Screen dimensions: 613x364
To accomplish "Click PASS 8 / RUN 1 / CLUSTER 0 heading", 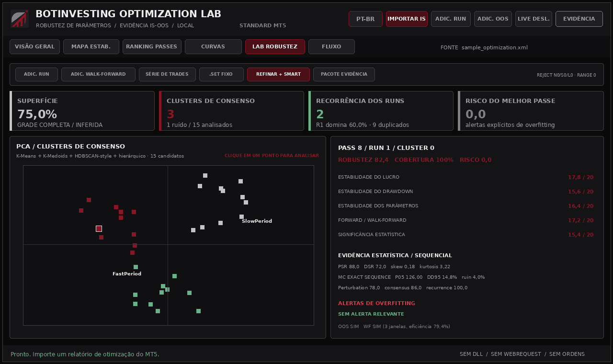I will (386, 148).
